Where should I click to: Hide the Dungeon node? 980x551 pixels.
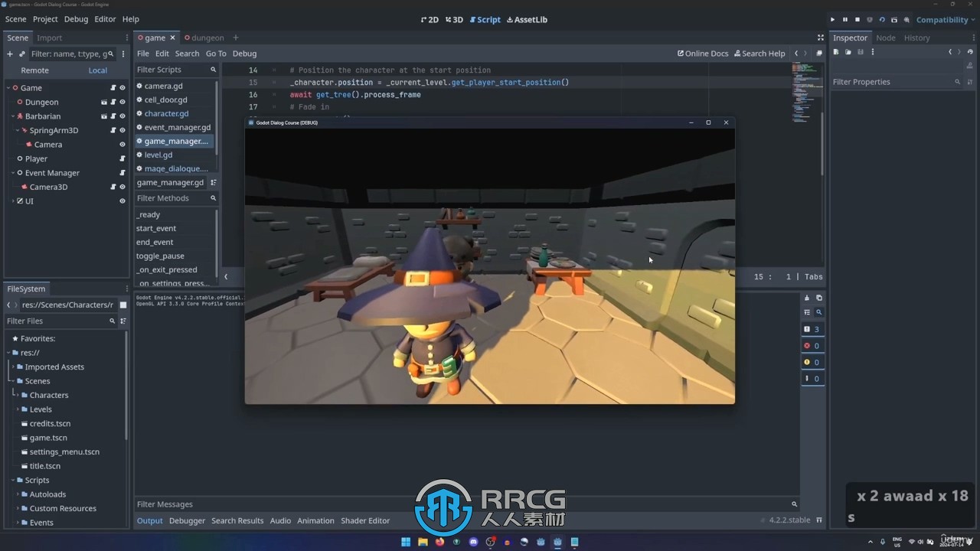click(x=122, y=102)
